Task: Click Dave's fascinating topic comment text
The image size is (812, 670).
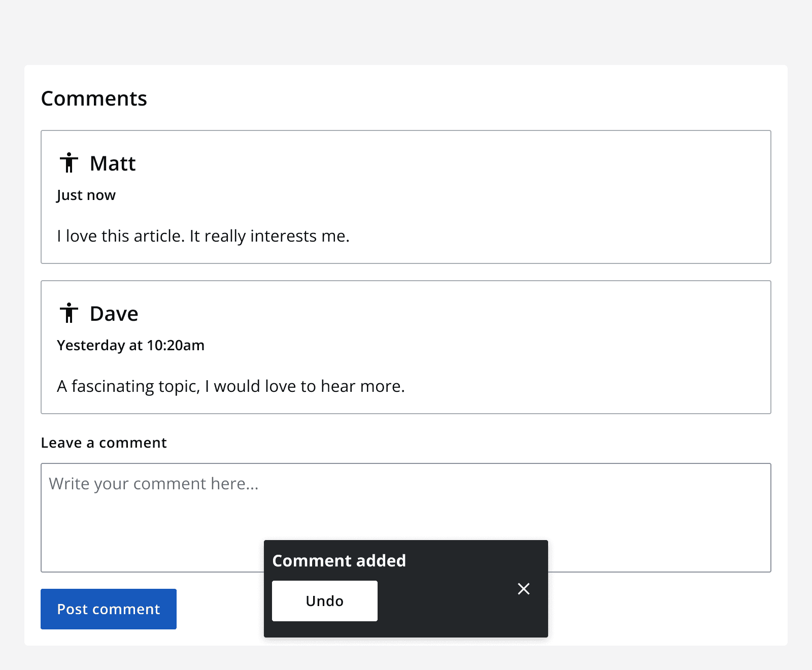Action: pyautogui.click(x=231, y=386)
